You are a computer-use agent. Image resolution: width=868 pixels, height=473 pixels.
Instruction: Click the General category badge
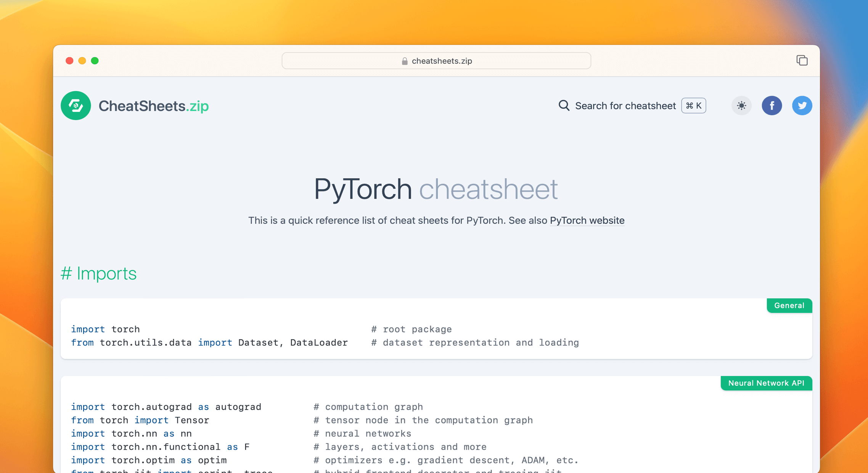789,305
